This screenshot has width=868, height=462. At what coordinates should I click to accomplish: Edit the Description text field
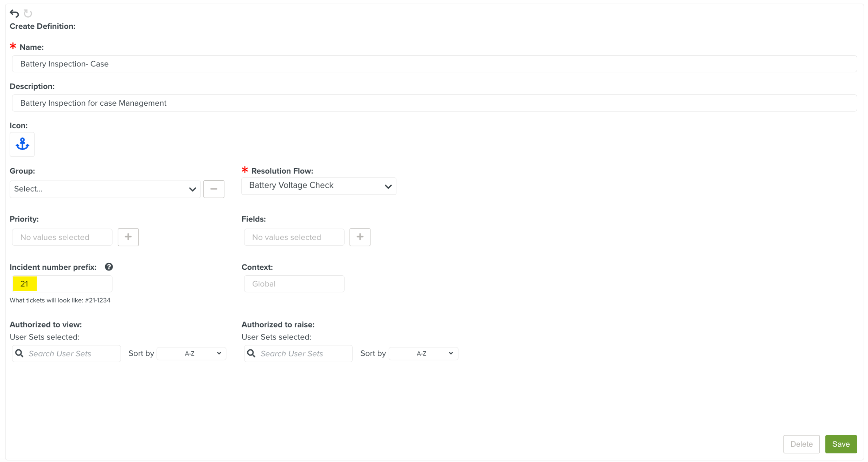tap(434, 103)
